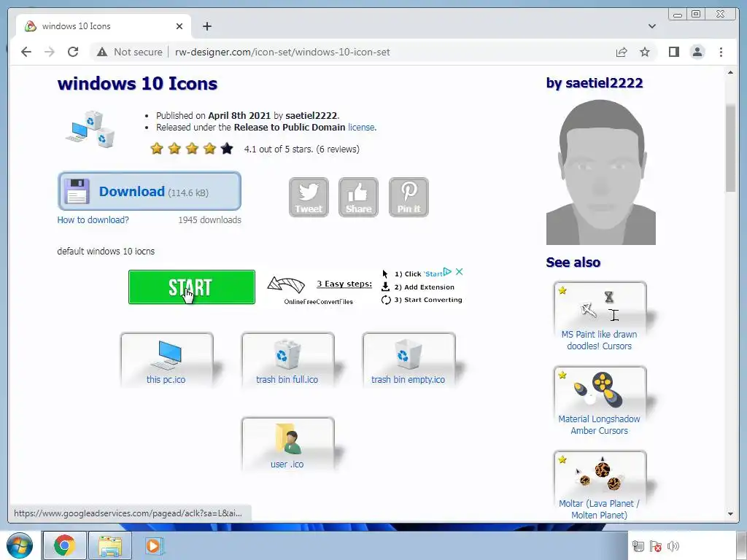Click the green START ad button

192,287
